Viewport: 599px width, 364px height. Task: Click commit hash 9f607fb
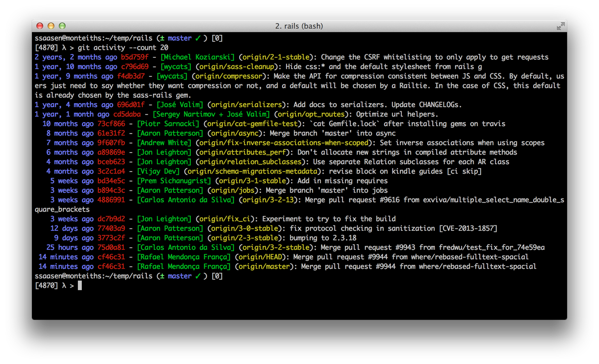[111, 143]
